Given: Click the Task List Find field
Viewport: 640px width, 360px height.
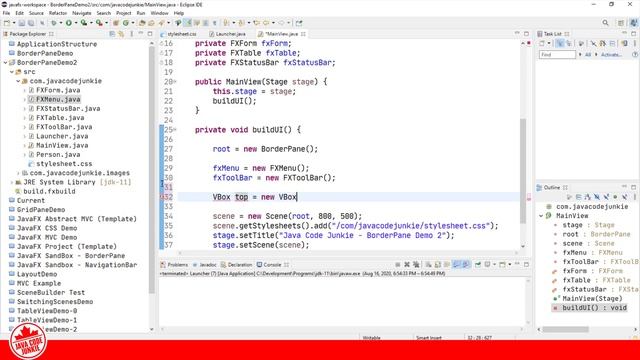Looking at the screenshot, I should coord(557,55).
